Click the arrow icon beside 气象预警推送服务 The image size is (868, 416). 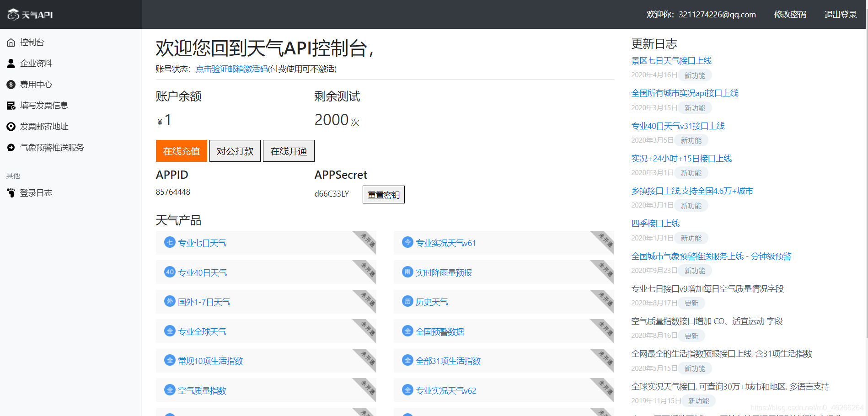tap(11, 148)
